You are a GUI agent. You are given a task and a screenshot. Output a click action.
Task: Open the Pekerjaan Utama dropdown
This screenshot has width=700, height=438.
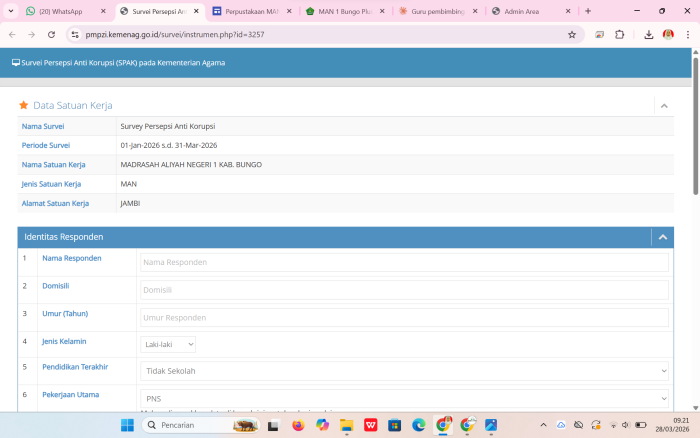pos(403,398)
